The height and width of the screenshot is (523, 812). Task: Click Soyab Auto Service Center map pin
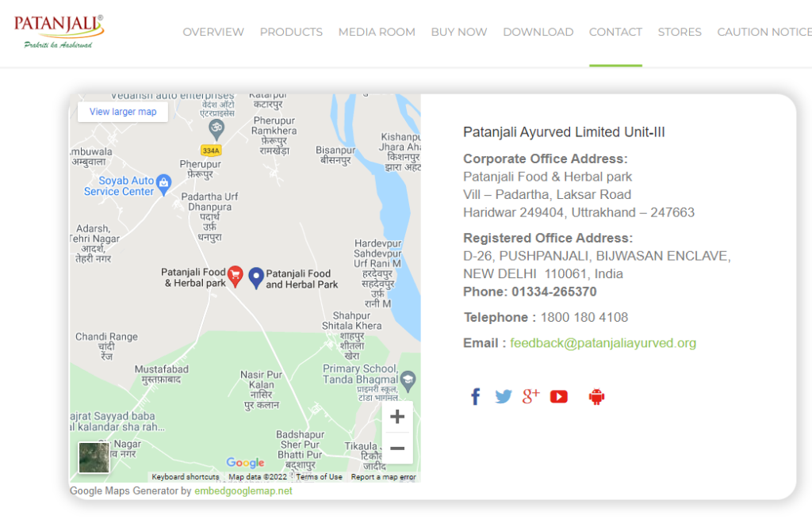point(163,185)
